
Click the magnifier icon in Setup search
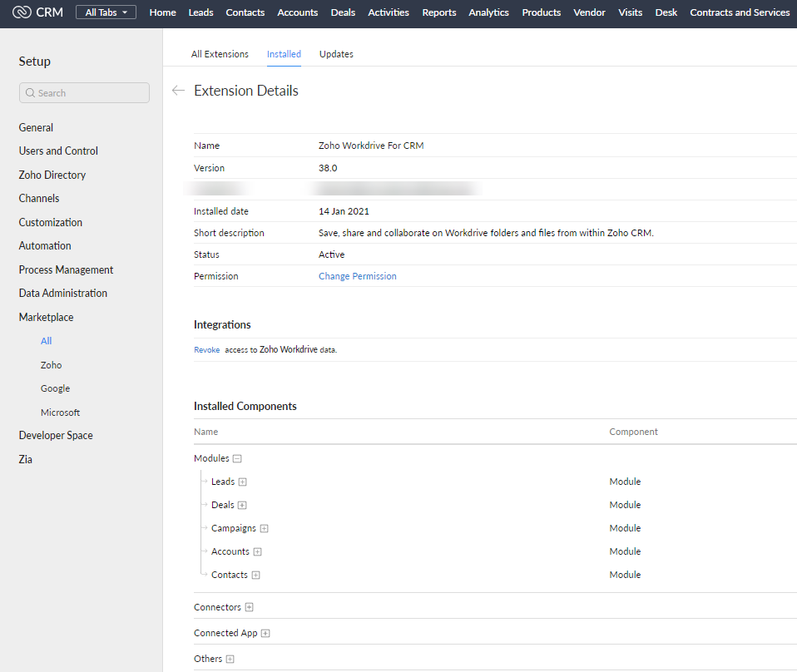[31, 93]
